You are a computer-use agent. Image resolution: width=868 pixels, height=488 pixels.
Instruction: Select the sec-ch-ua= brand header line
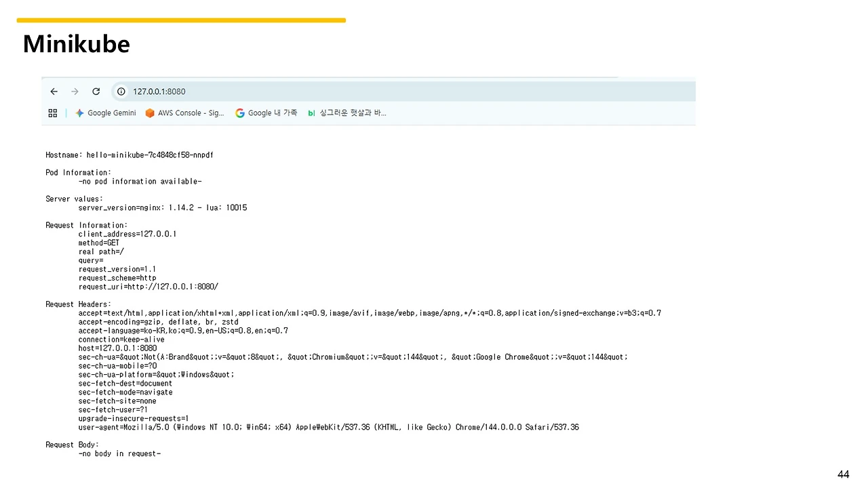click(353, 358)
